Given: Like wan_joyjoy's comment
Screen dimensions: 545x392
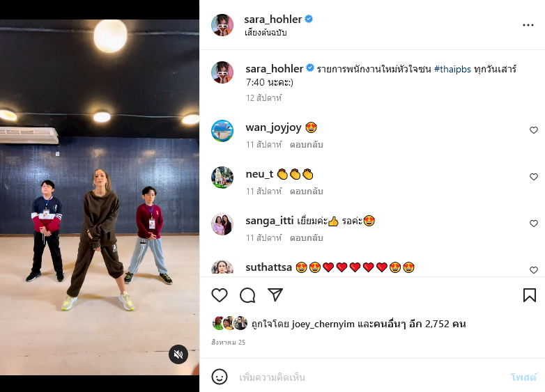Looking at the screenshot, I should pos(534,130).
